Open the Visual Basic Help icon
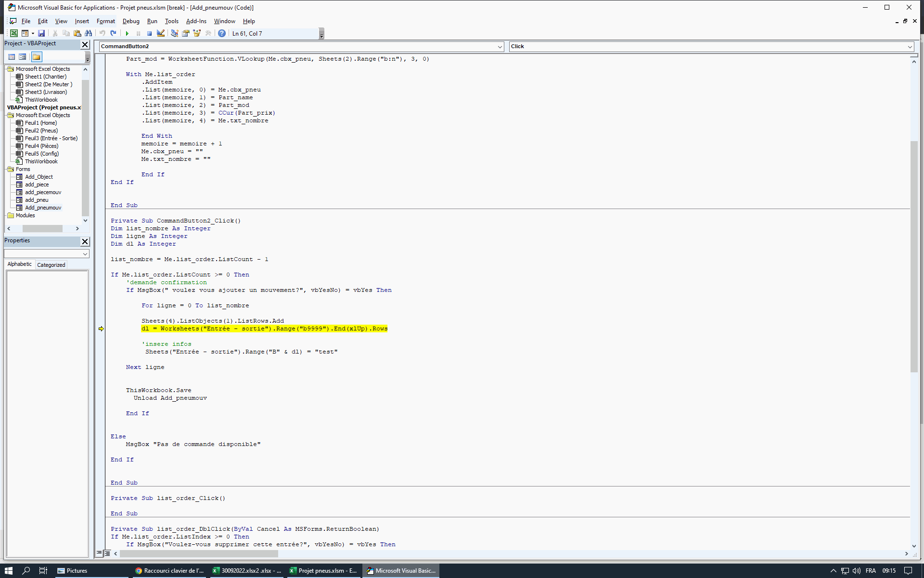Image resolution: width=924 pixels, height=578 pixels. 221,33
